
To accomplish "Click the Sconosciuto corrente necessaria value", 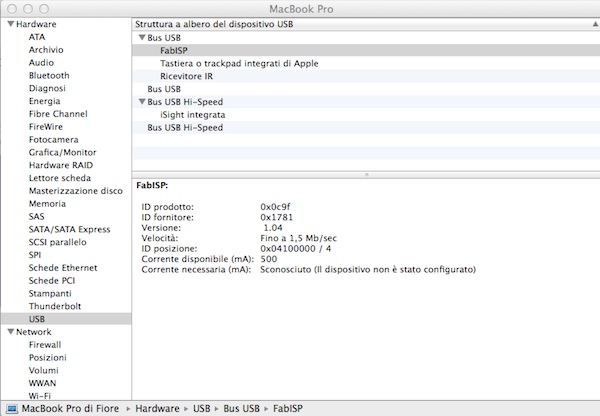I will pyautogui.click(x=368, y=269).
